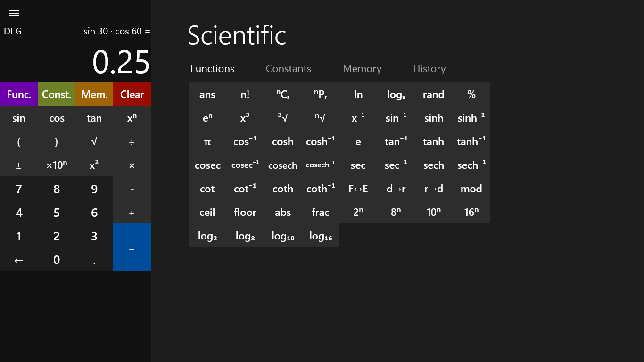644x362 pixels.
Task: Toggle the DEG angle mode
Action: [13, 31]
